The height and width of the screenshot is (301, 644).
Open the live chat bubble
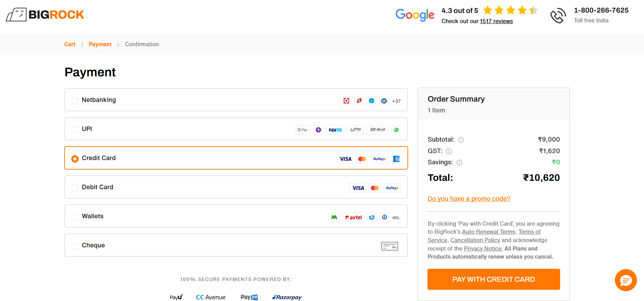coord(626,280)
